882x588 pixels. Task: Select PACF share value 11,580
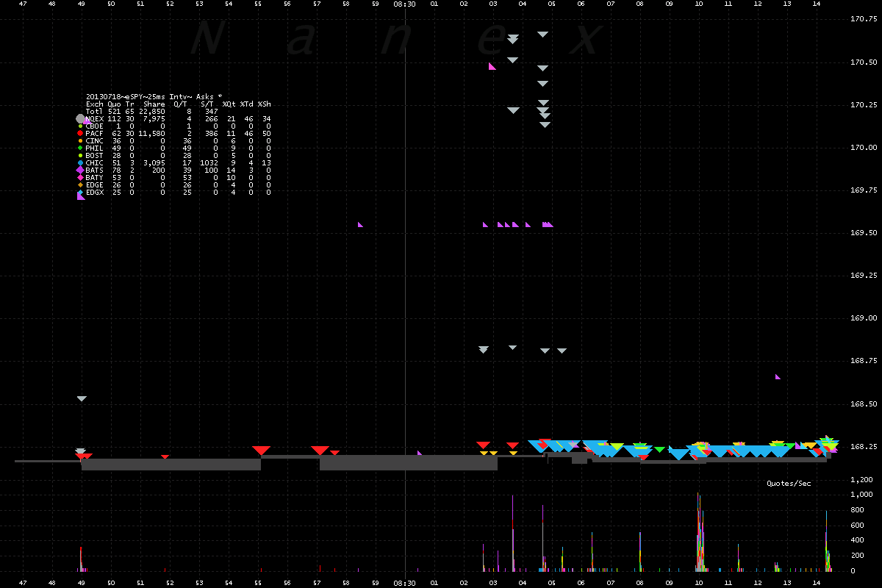click(x=152, y=133)
